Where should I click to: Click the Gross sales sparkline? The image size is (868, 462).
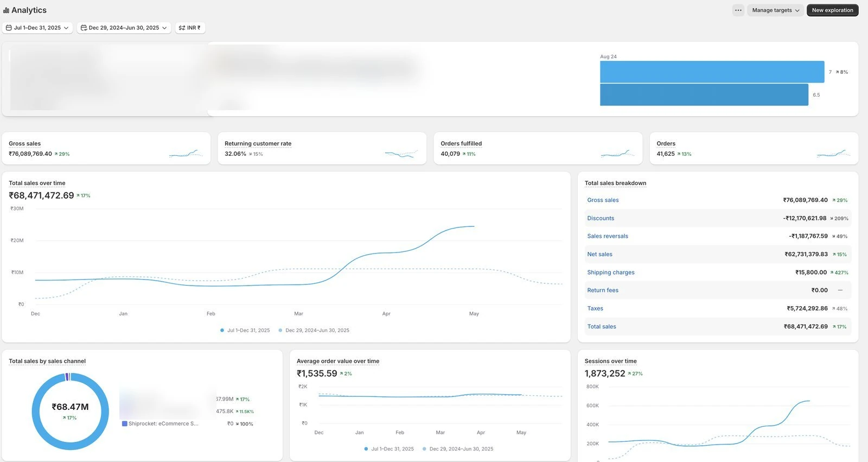point(186,154)
